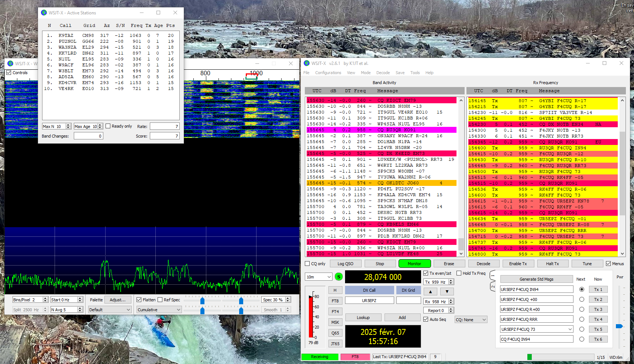Viewport: 634px width, 364px height.
Task: Open the Cumulative spectrum dropdown
Action: pyautogui.click(x=159, y=310)
